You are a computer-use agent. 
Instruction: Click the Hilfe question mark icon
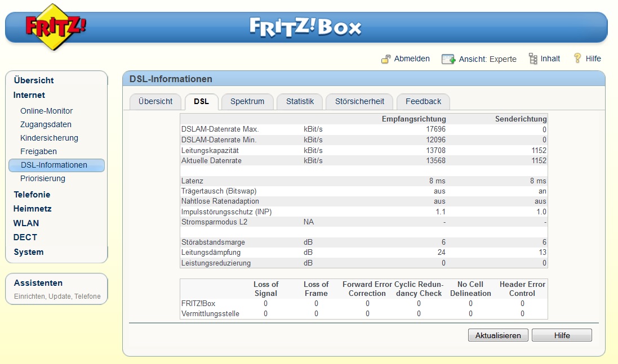577,59
